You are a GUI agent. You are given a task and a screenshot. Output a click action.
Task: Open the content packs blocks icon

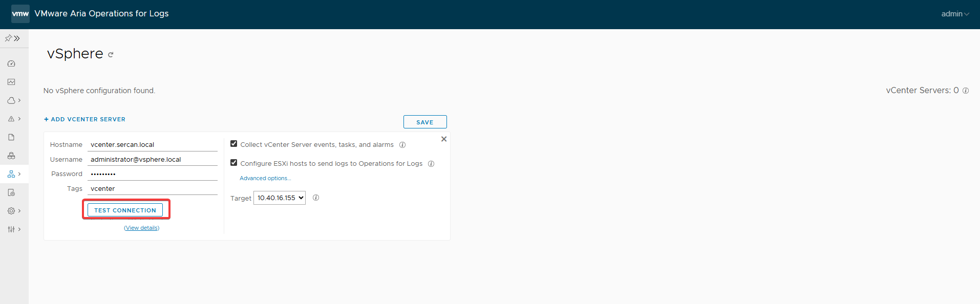pos(11,156)
